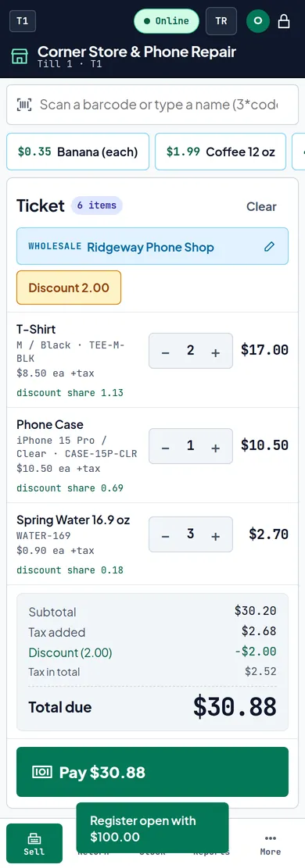Tap the Online status indicator
The image size is (305, 868).
167,21
